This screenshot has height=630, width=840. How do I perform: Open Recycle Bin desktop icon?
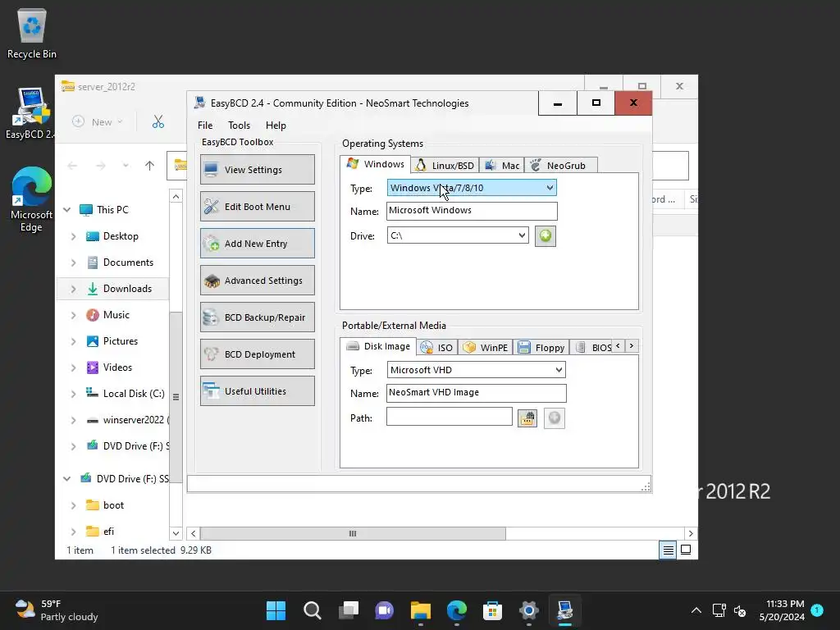pos(32,34)
